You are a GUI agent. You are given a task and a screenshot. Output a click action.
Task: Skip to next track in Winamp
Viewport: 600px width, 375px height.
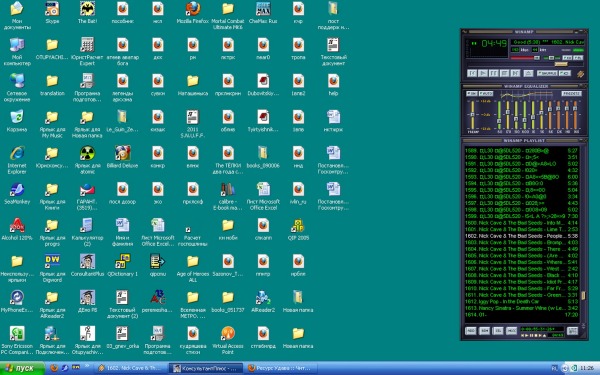(x=515, y=73)
